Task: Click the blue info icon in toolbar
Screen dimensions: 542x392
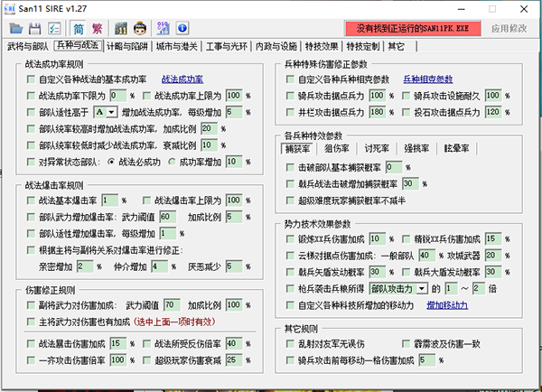Action: [181, 29]
